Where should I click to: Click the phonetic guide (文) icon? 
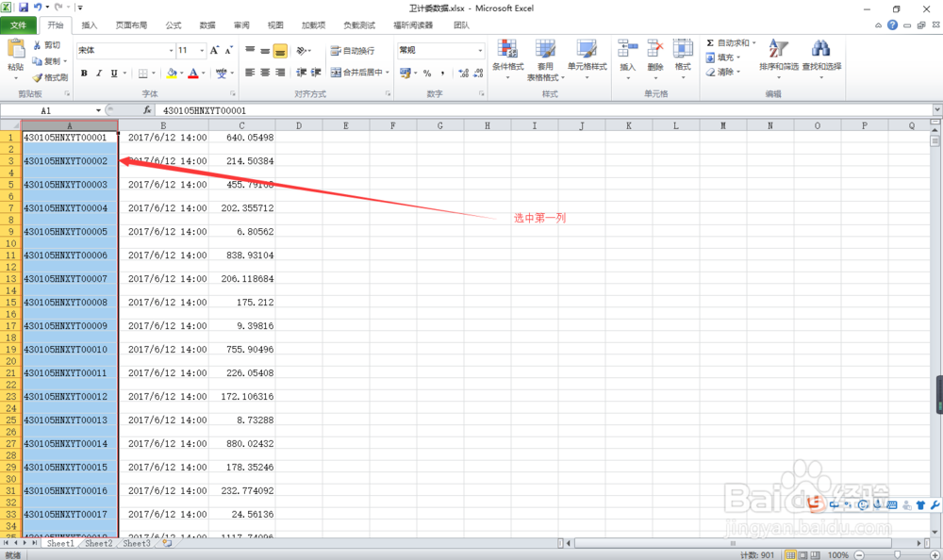click(222, 74)
